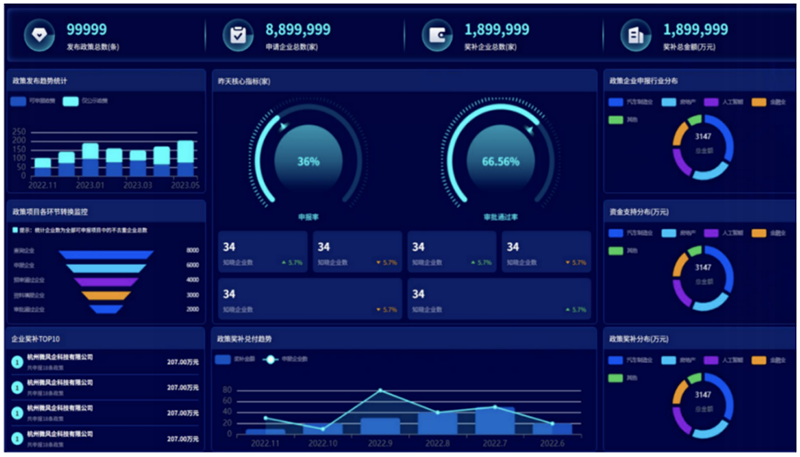800x457 pixels.
Task: Click the wallet icon in the top bar
Action: click(437, 35)
